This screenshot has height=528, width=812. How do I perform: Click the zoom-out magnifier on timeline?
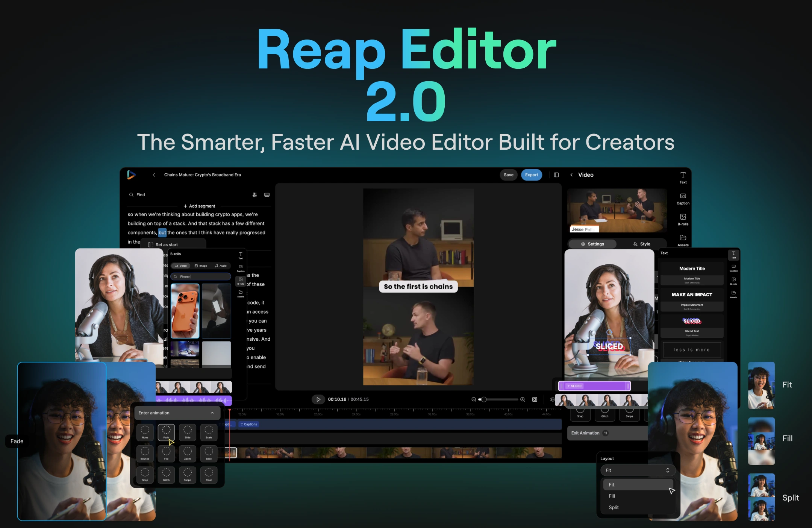[474, 399]
